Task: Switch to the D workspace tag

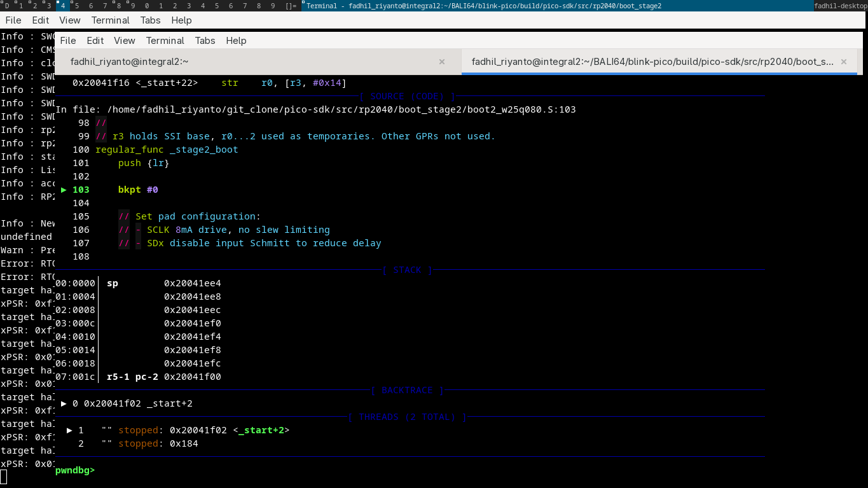Action: 6,6
